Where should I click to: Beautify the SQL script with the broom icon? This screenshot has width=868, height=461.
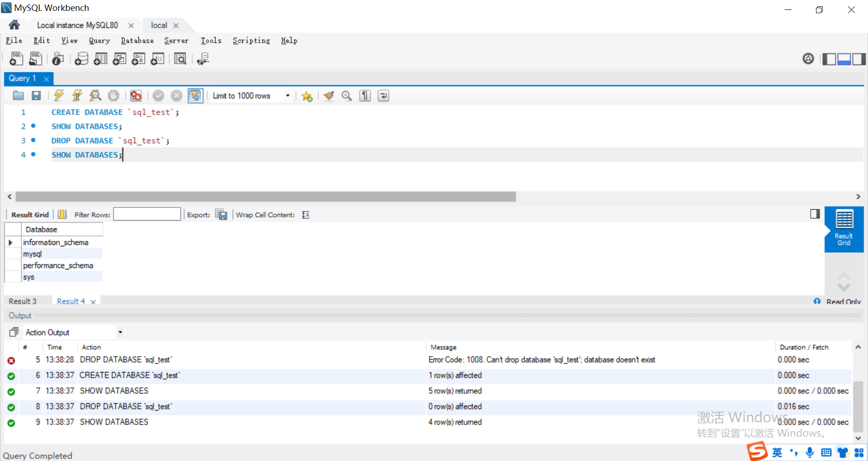click(329, 95)
